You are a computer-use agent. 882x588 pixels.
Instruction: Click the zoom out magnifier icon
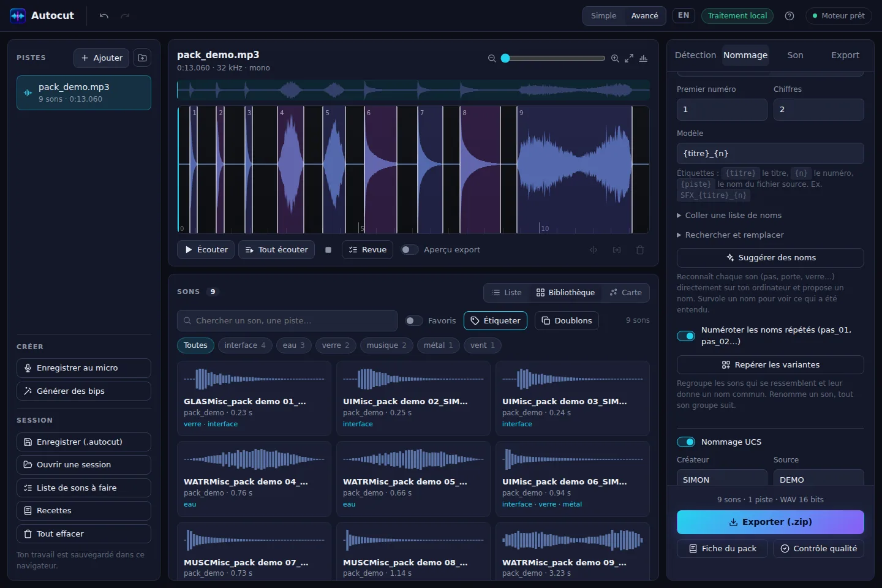[x=492, y=58]
